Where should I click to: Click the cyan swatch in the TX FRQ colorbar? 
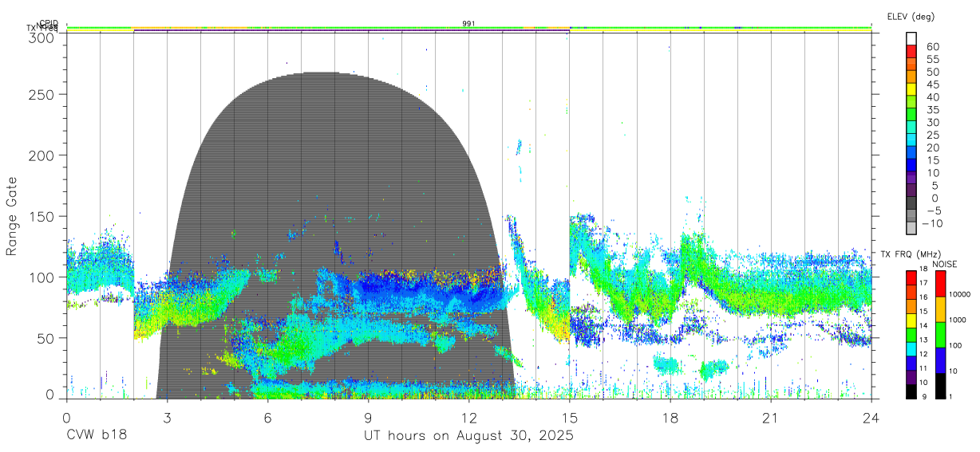pos(911,349)
